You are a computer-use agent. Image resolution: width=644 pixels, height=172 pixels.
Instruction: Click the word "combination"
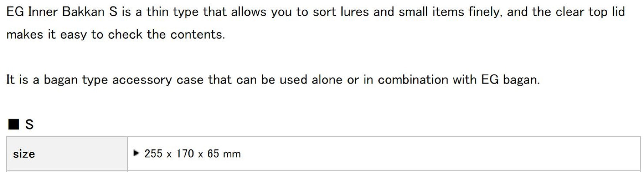[x=413, y=80]
